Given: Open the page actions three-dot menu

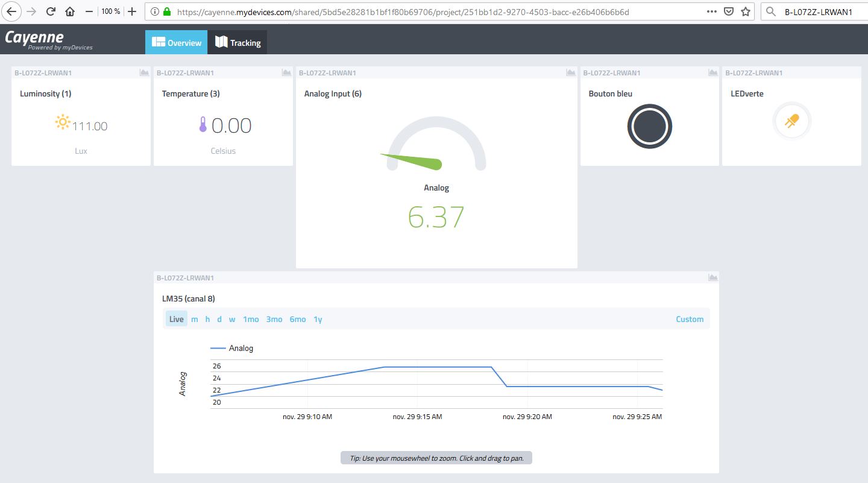Looking at the screenshot, I should tap(711, 11).
